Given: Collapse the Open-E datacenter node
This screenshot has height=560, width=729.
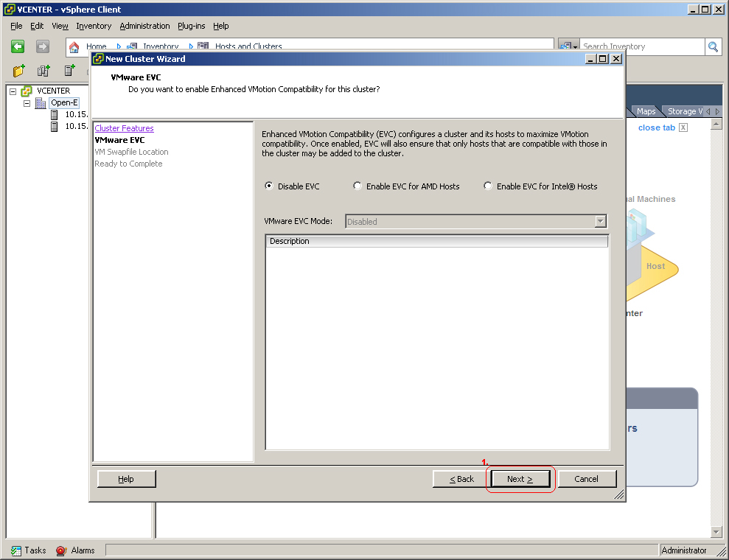Looking at the screenshot, I should [x=27, y=103].
